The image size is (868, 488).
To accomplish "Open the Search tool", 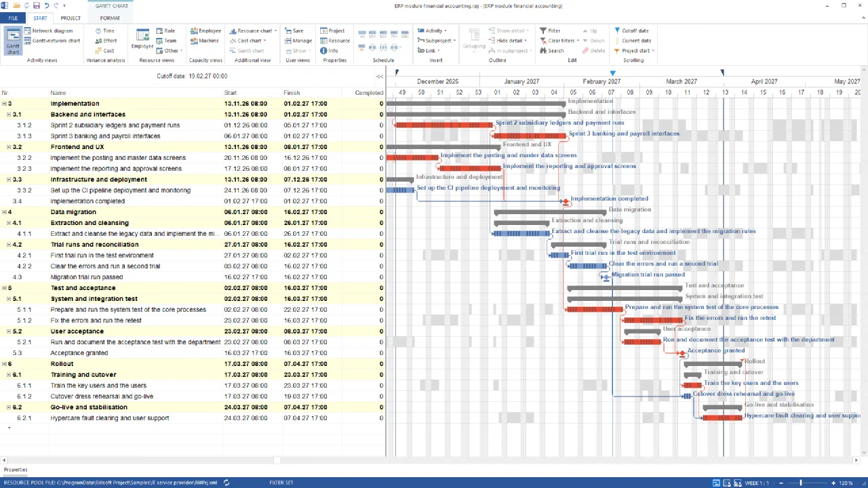I will tap(551, 51).
